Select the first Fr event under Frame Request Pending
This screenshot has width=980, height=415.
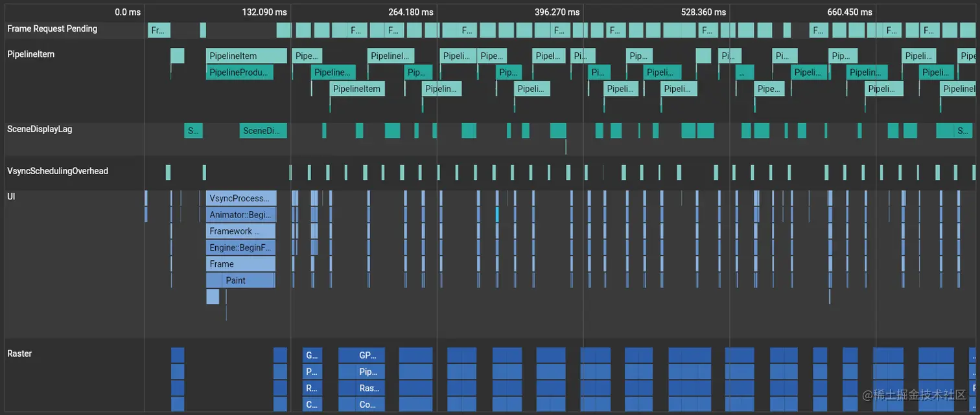[x=159, y=29]
